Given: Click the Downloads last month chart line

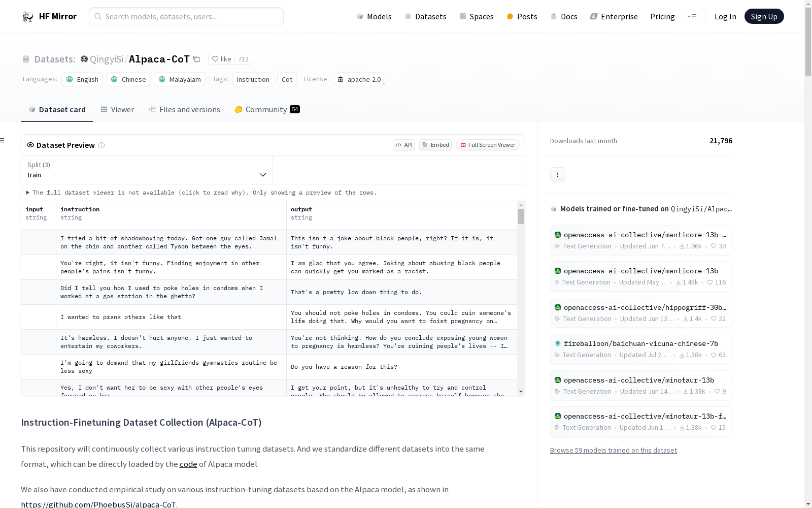Looking at the screenshot, I should tap(663, 142).
